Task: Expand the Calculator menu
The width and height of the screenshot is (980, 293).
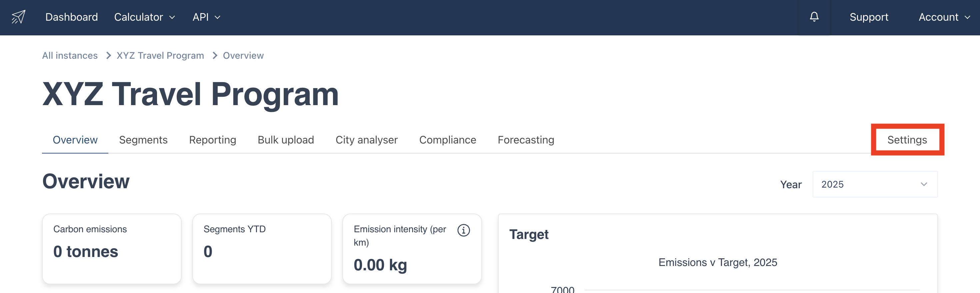Action: tap(145, 17)
